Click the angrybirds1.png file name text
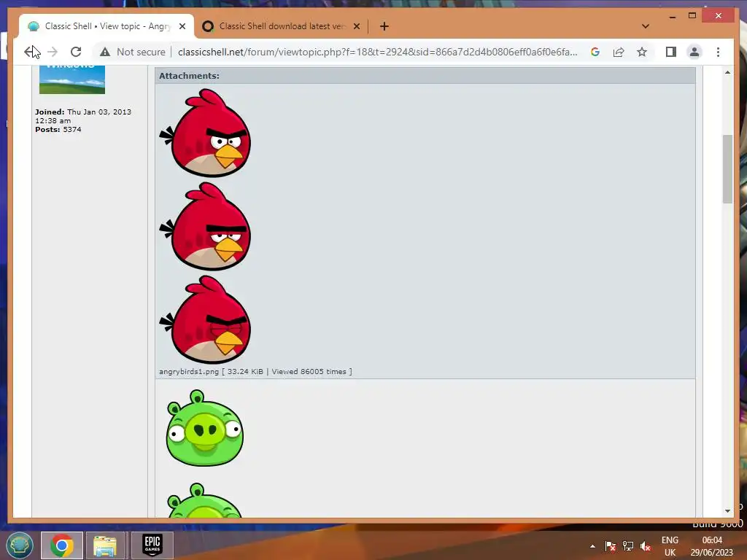This screenshot has height=560, width=747. 189,371
